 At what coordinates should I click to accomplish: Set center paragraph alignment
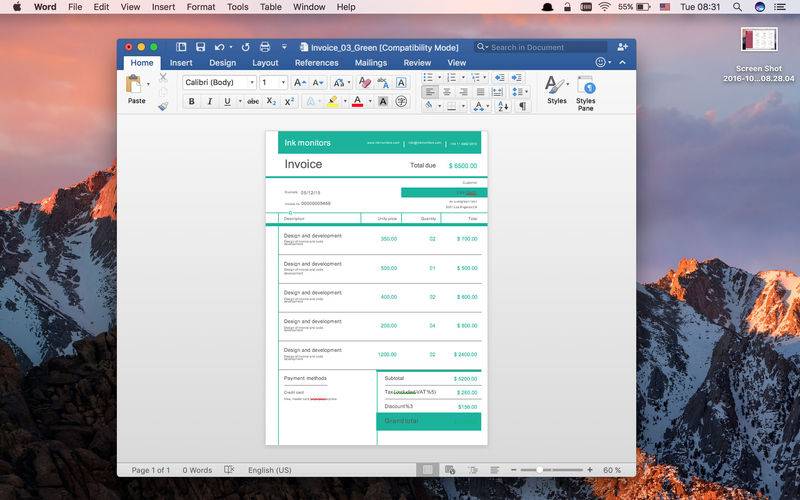[x=447, y=92]
